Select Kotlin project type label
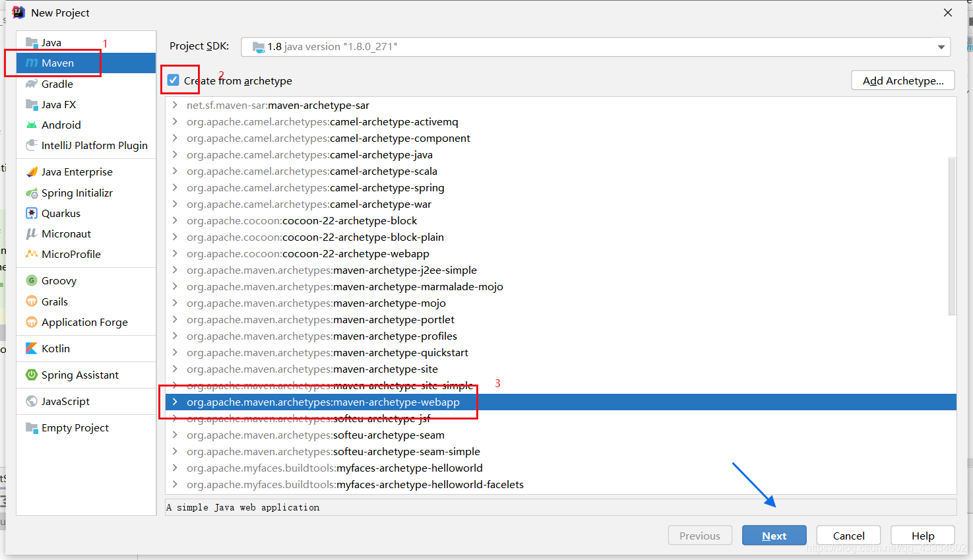The width and height of the screenshot is (973, 560). click(55, 348)
